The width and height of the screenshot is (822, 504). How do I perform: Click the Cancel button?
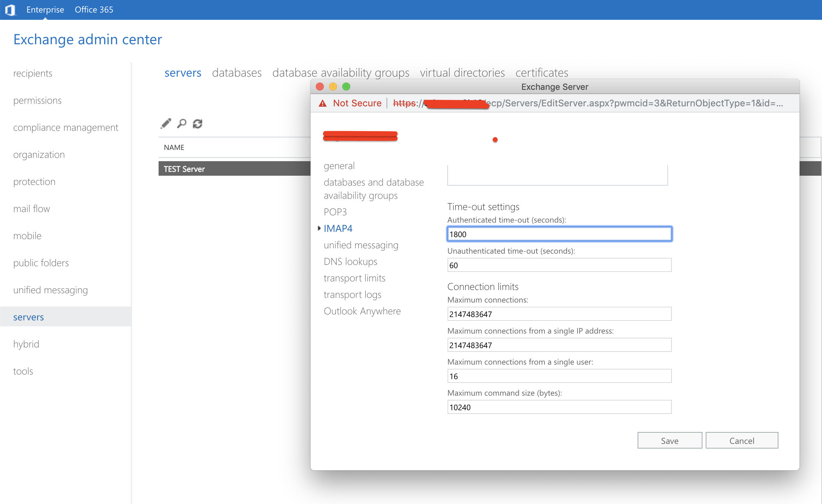(x=741, y=441)
